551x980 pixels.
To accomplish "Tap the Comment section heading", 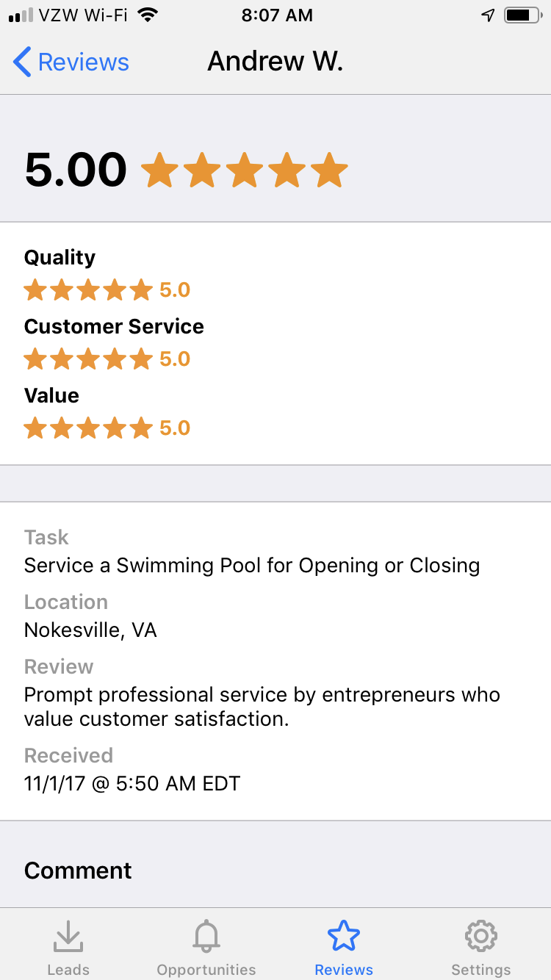I will 78,871.
